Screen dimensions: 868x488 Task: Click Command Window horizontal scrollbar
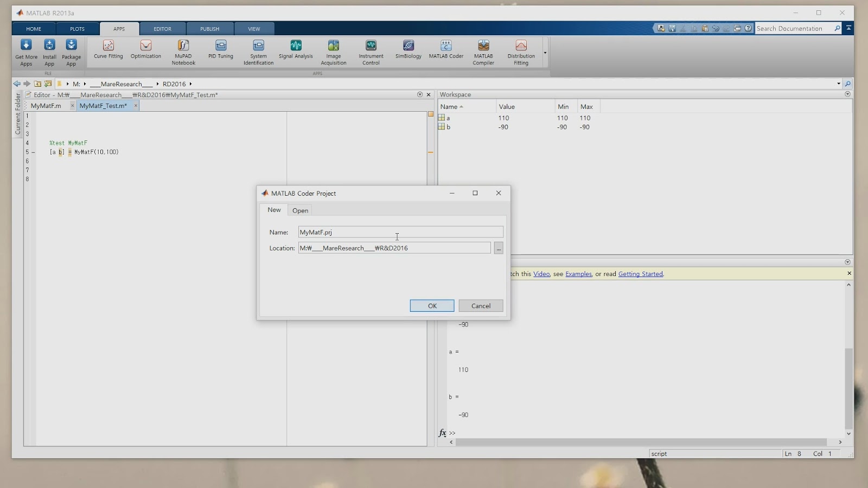tap(641, 442)
